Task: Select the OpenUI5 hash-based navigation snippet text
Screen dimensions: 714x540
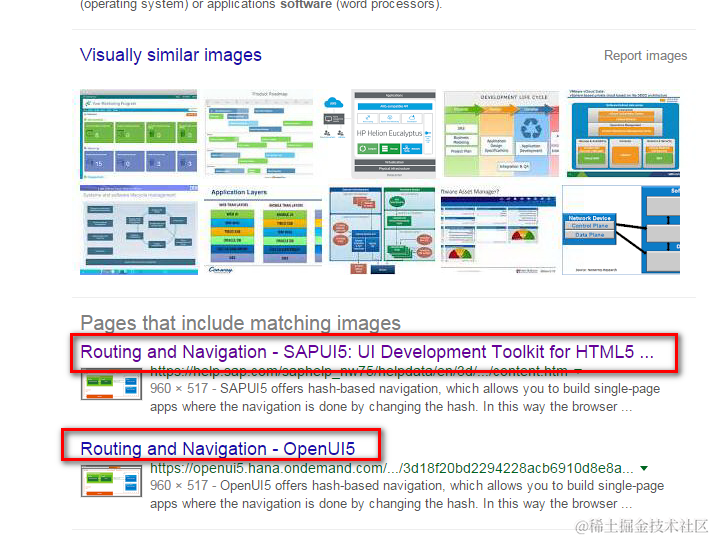Action: pos(407,494)
